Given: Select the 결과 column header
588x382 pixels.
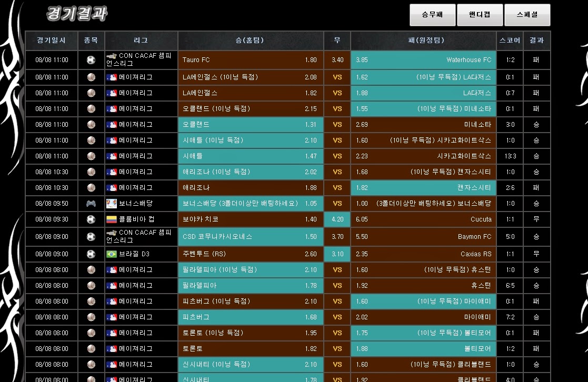Looking at the screenshot, I should pyautogui.click(x=536, y=41).
